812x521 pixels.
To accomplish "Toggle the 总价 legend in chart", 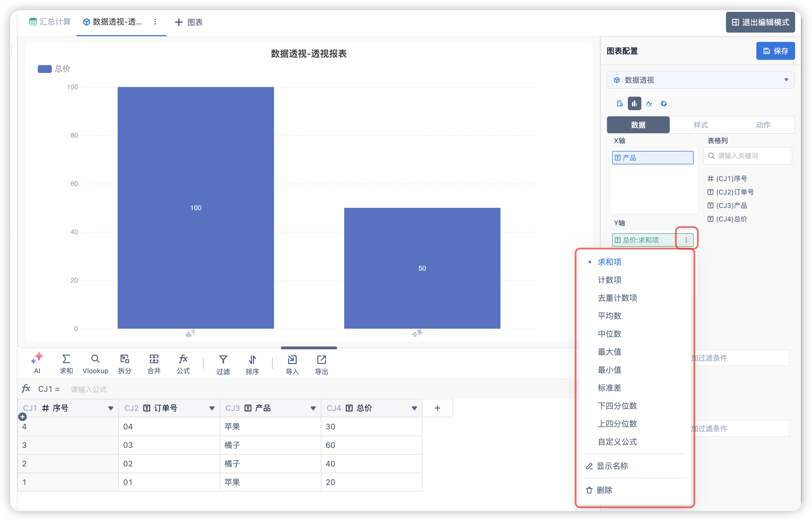I will 54,69.
